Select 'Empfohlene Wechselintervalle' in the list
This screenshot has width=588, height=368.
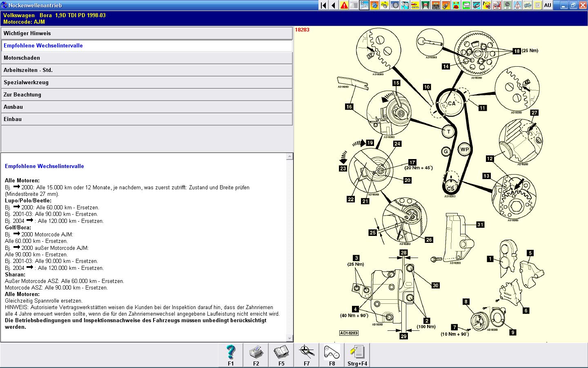147,46
